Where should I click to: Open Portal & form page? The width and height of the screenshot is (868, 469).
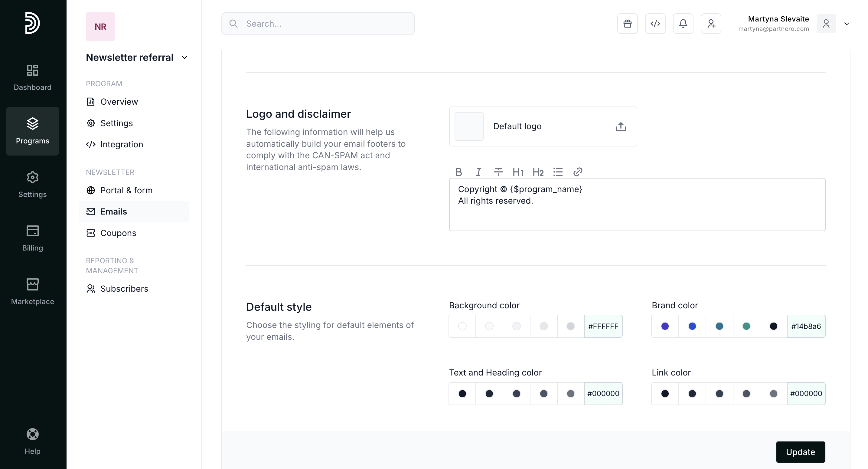tap(126, 191)
